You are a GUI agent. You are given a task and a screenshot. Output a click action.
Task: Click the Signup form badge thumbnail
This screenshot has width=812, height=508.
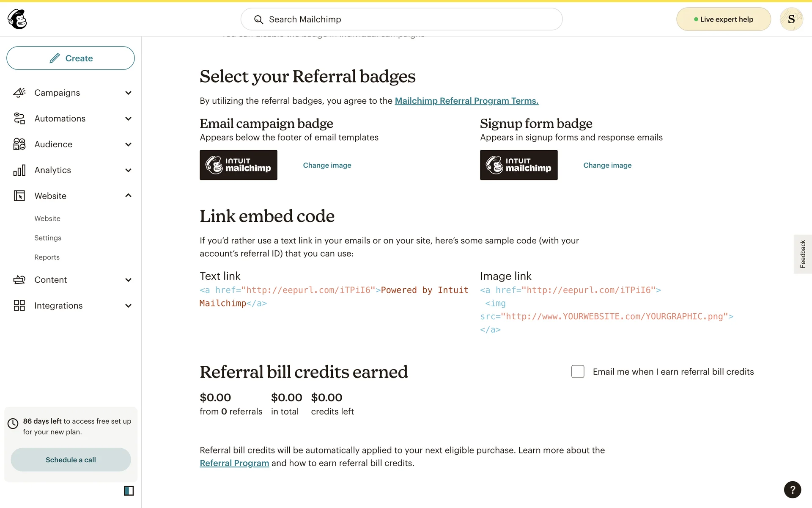pos(518,165)
